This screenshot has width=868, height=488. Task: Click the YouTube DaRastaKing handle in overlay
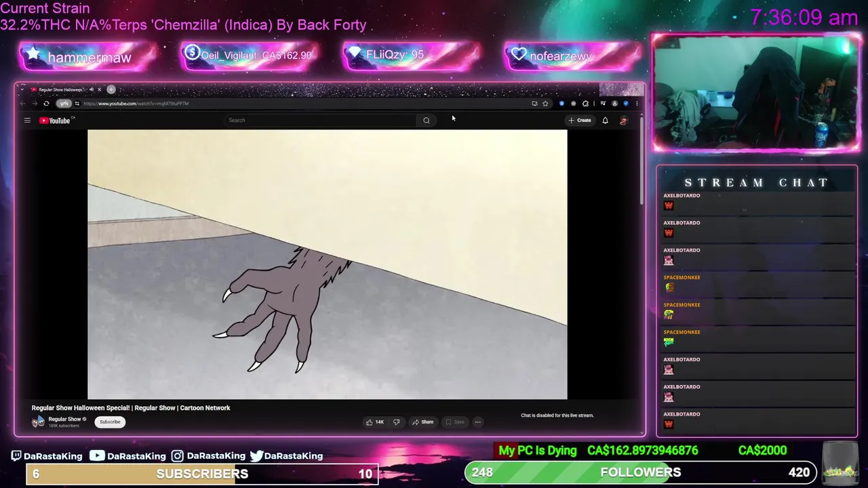(x=128, y=456)
